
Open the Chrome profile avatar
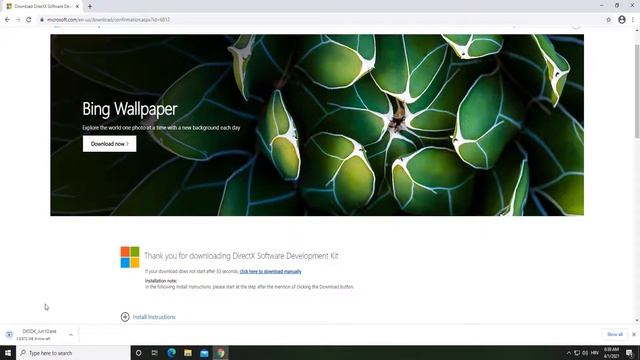[622, 20]
